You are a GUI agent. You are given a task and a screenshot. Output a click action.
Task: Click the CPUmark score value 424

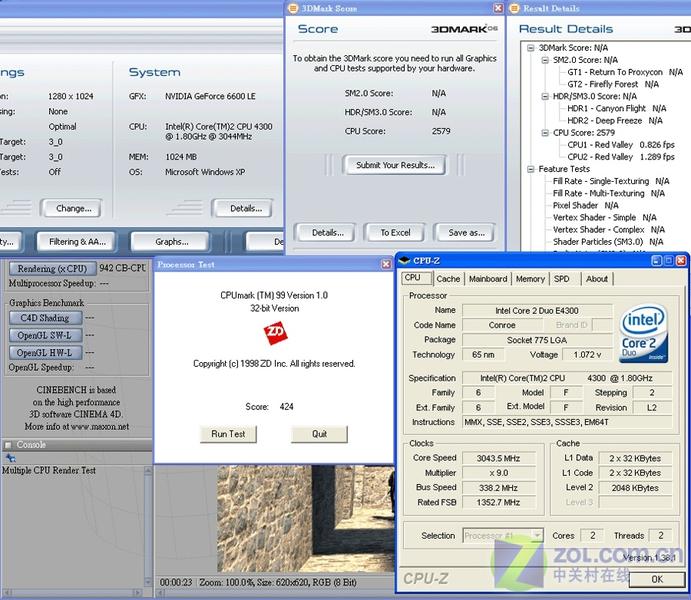(286, 407)
